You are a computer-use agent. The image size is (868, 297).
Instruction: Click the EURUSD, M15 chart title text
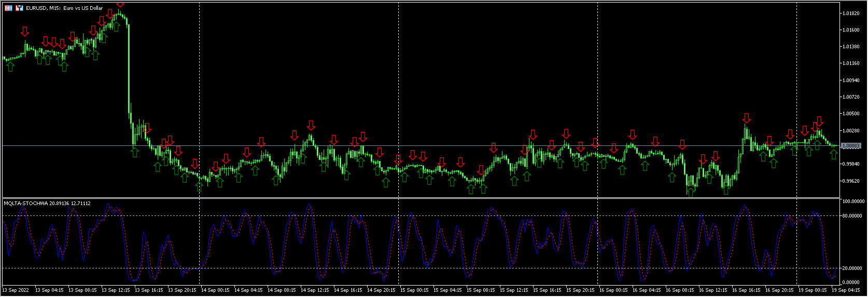pos(64,8)
